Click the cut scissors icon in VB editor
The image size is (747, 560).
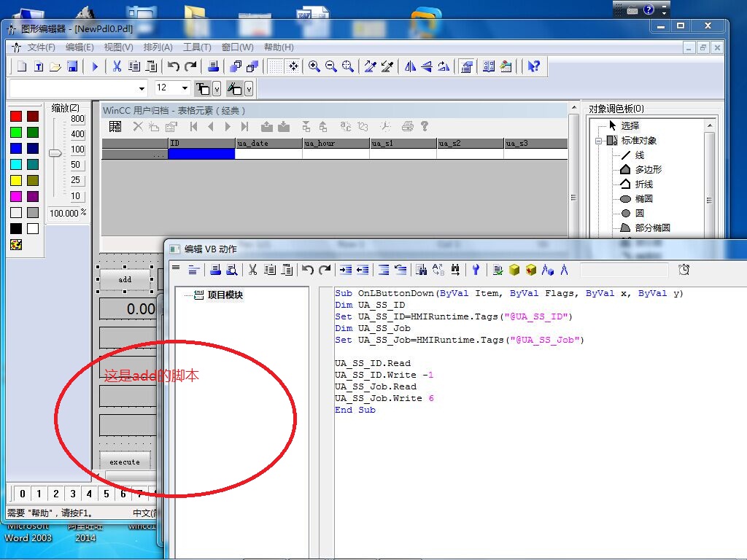[252, 270]
